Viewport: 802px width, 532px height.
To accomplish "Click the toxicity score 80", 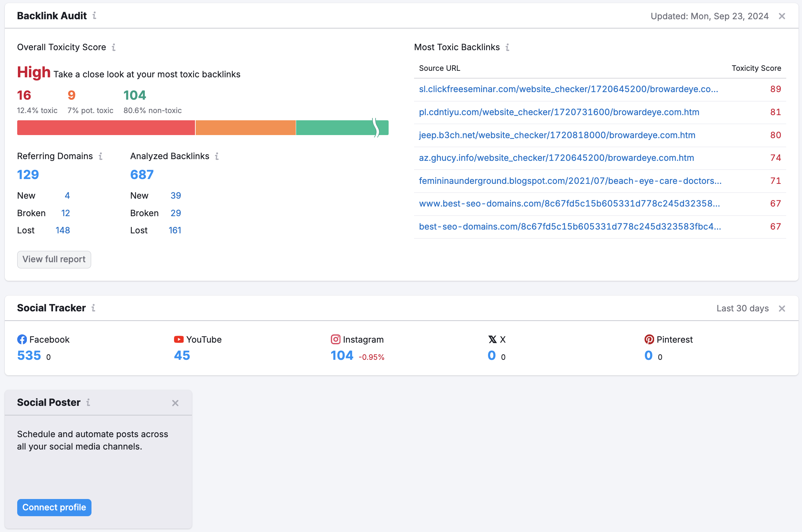I will [x=776, y=135].
